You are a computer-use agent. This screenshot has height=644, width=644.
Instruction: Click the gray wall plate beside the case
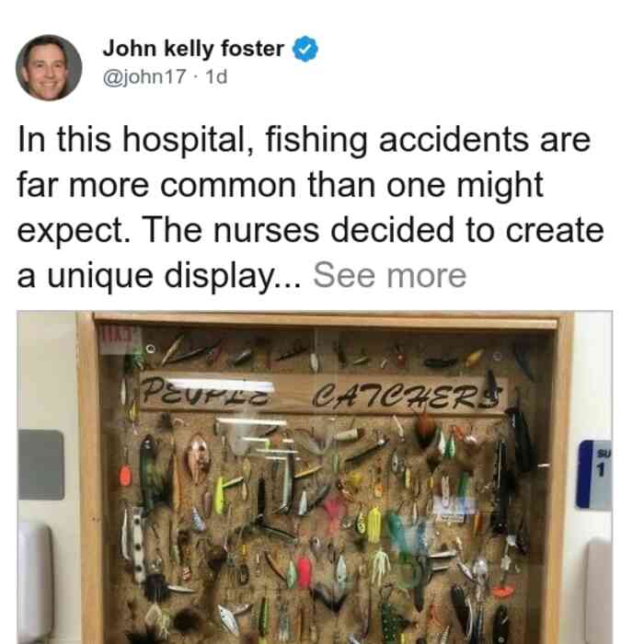pyautogui.click(x=41, y=465)
